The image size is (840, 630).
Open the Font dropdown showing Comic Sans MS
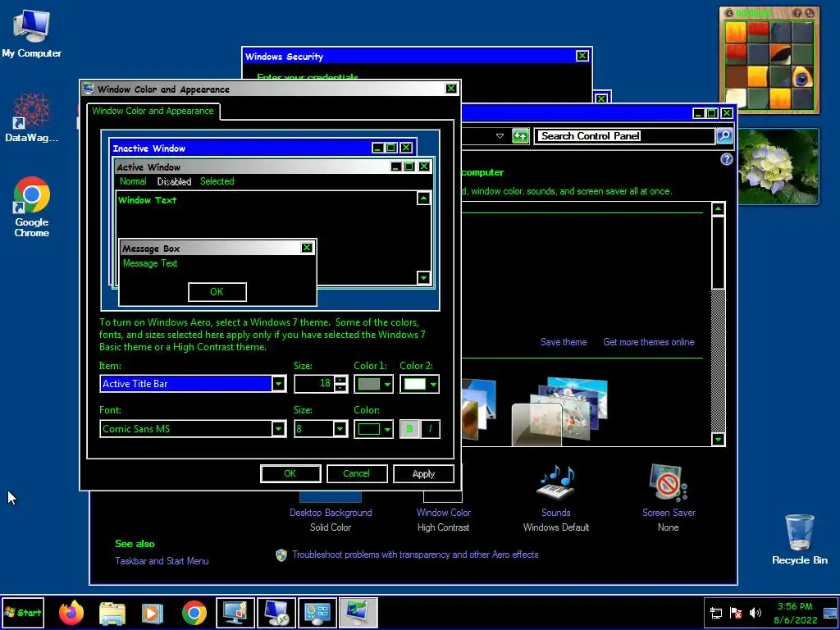(x=279, y=428)
